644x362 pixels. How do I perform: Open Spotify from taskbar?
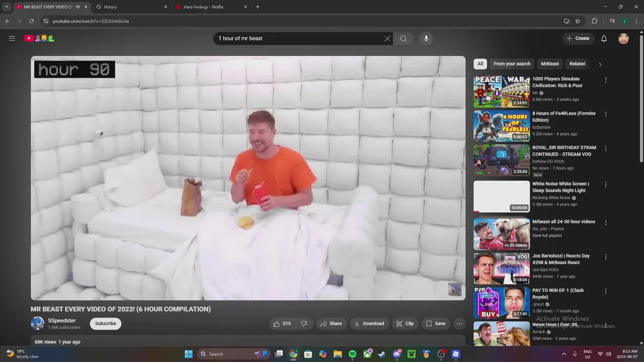(352, 354)
